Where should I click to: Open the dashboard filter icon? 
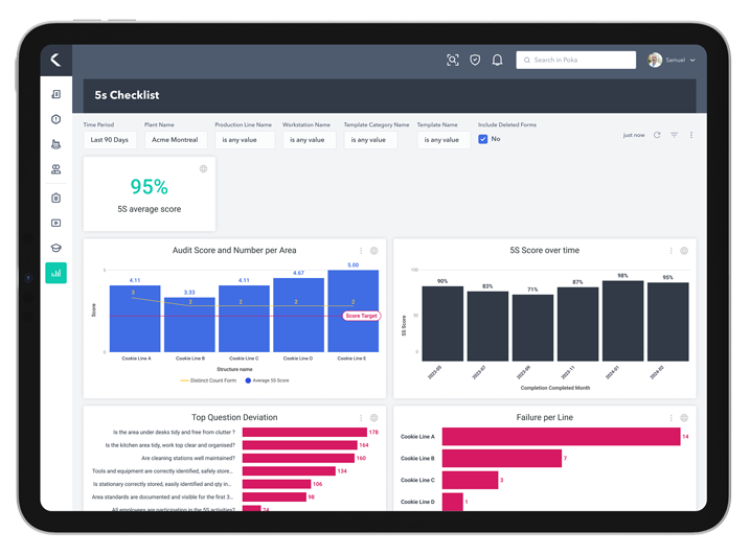pos(674,135)
